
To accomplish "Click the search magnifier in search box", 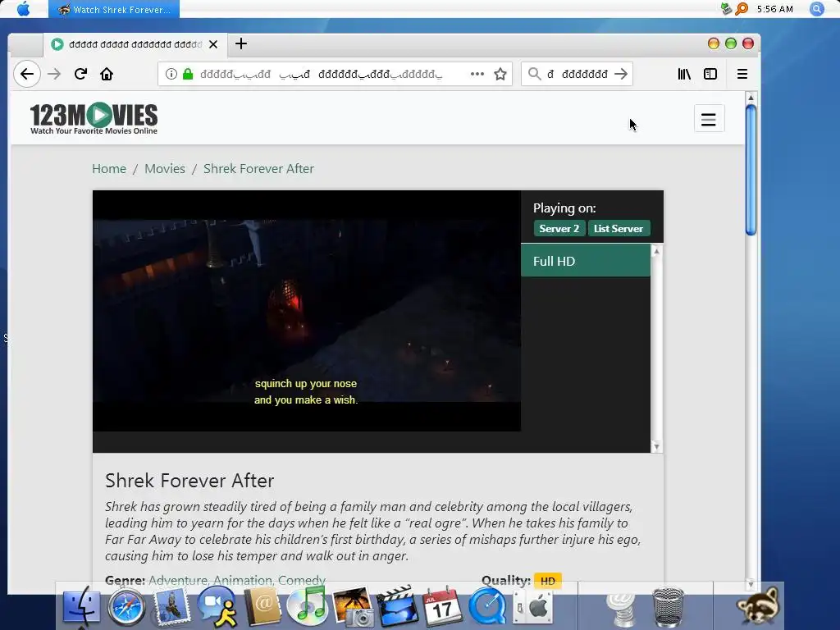I will pyautogui.click(x=534, y=74).
